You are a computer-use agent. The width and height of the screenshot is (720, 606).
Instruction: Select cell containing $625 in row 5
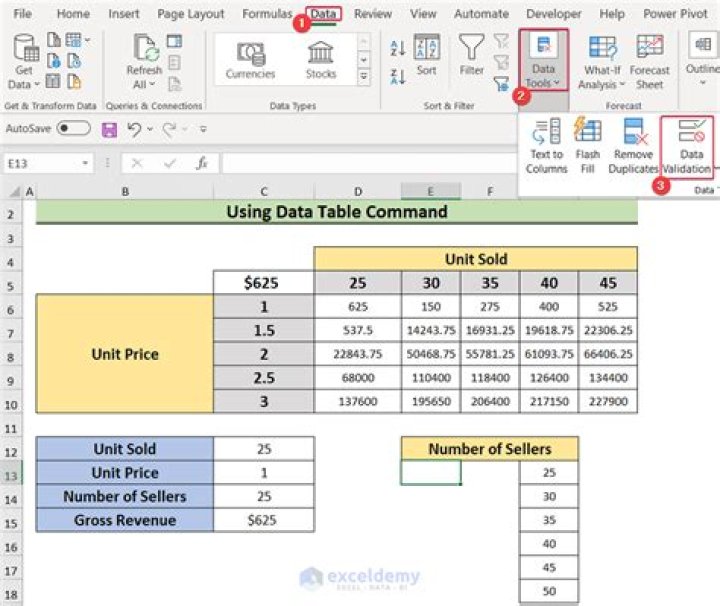[264, 282]
